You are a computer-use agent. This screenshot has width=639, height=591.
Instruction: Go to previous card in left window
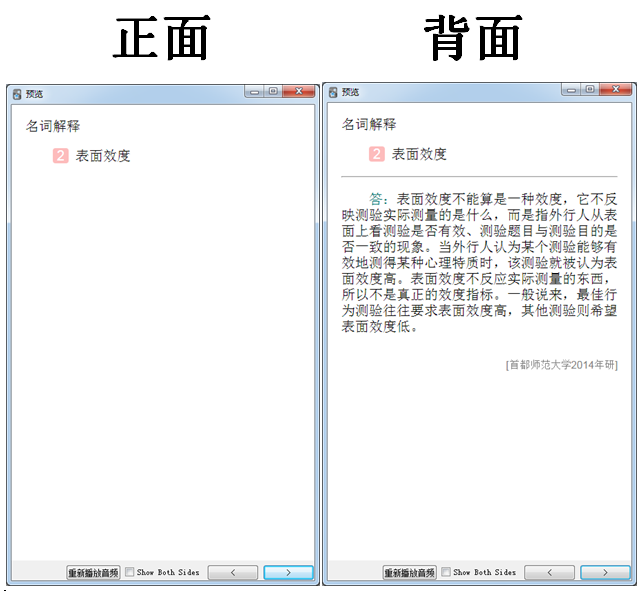(233, 573)
